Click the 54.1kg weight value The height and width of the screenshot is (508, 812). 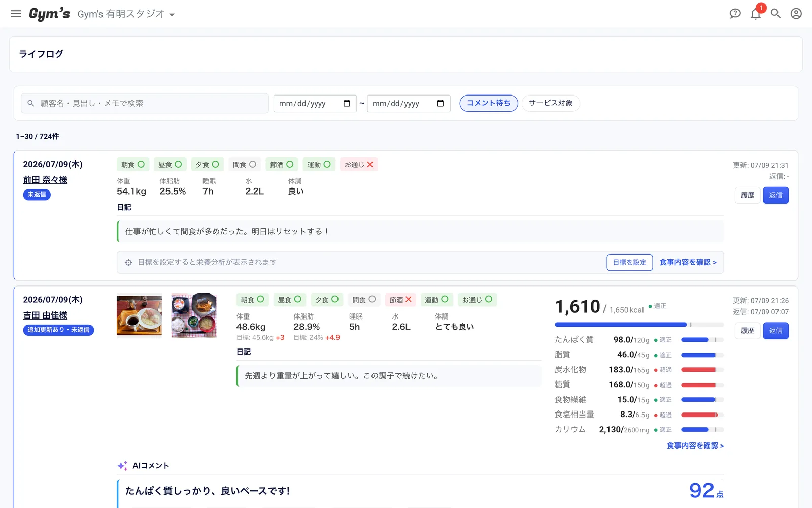(131, 192)
